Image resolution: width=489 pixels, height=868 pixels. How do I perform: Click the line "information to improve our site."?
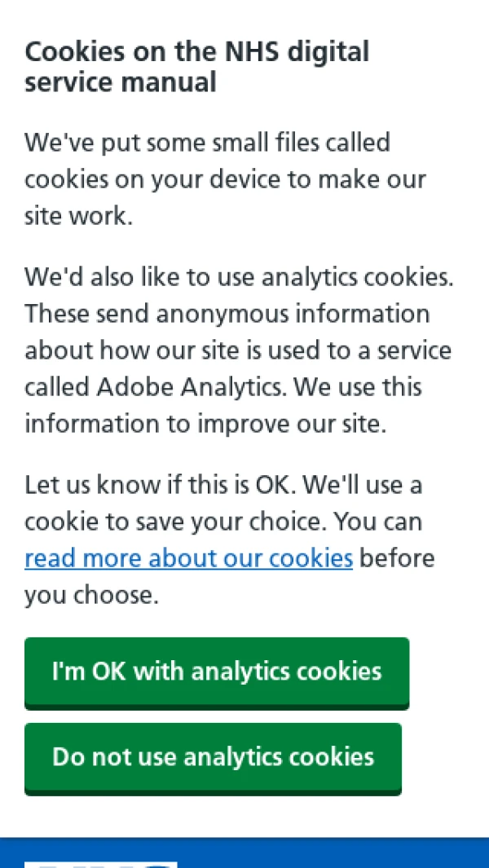[x=205, y=424]
